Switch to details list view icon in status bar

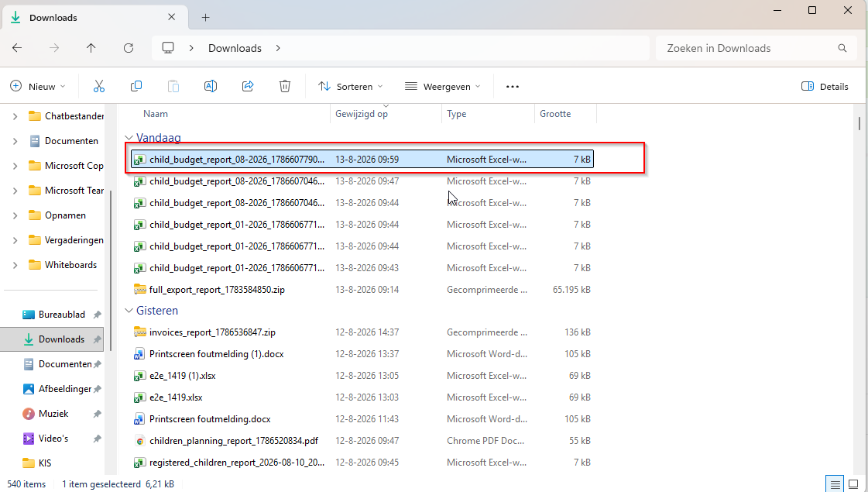click(x=835, y=484)
